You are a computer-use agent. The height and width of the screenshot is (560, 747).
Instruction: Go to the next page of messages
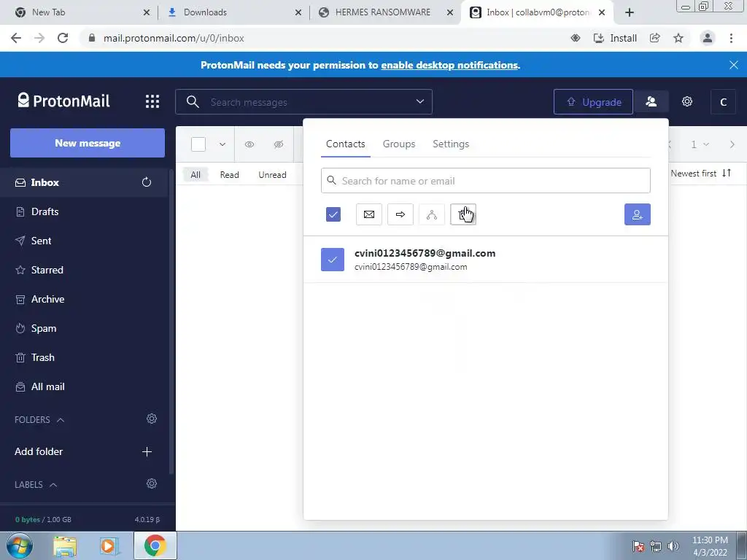732,144
